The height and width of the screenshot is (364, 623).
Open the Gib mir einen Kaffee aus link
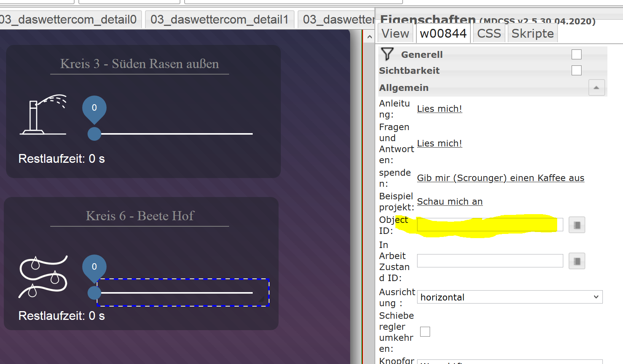coord(500,178)
